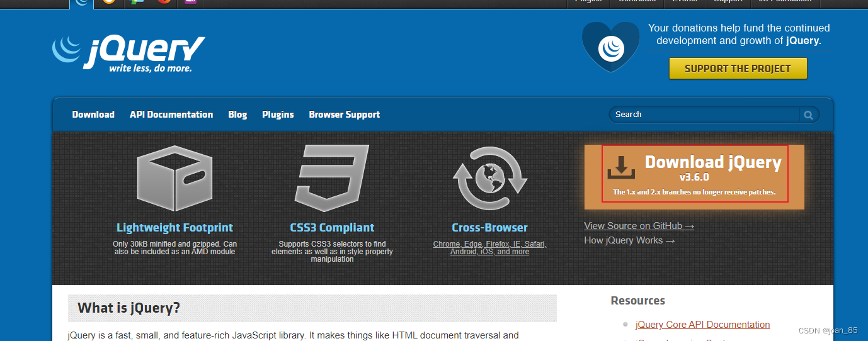Focus the Search input field
Image resolution: width=868 pixels, height=341 pixels.
coord(705,115)
